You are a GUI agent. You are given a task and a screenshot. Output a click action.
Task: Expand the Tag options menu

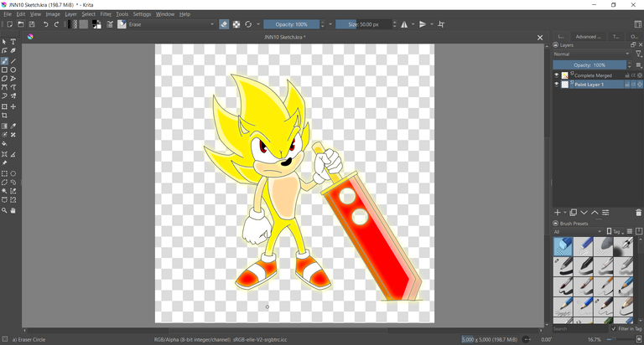coord(615,232)
